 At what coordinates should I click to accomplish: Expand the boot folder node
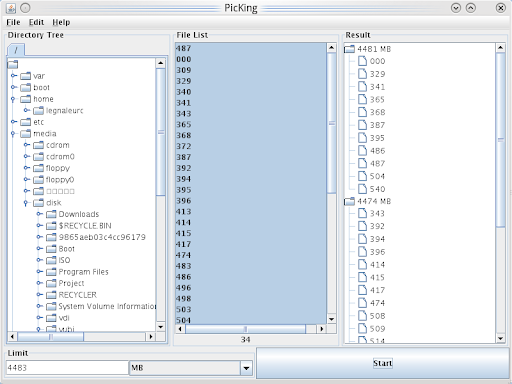(14, 87)
